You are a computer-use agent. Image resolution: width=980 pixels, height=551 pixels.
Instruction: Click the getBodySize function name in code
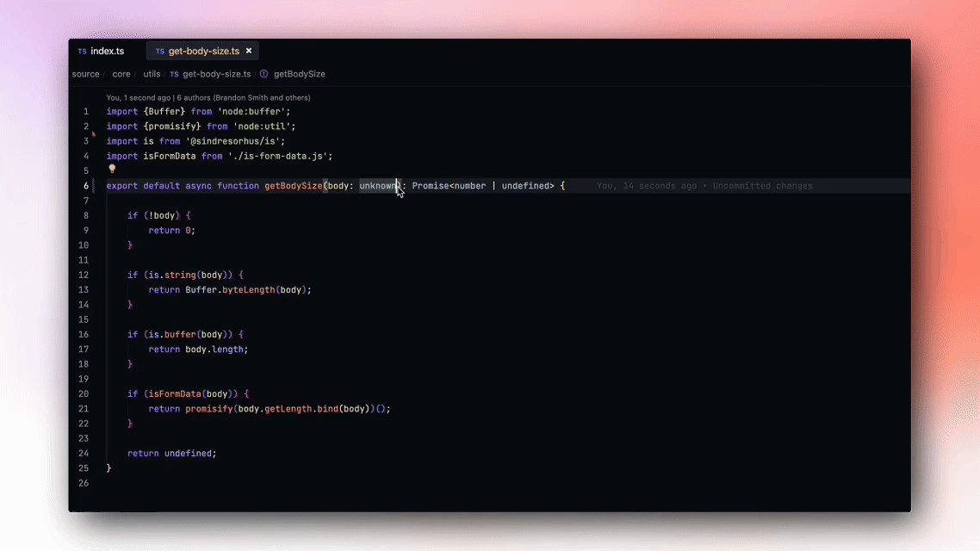pyautogui.click(x=293, y=186)
